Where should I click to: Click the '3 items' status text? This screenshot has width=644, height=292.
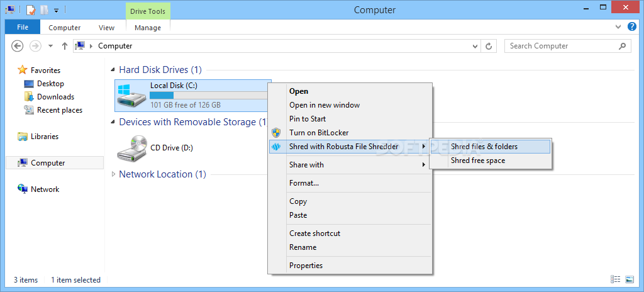[x=25, y=280]
